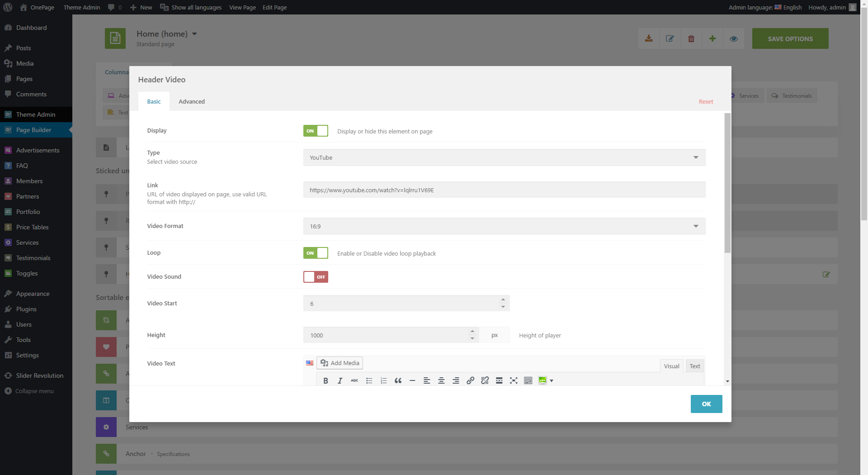Click the red trash delete icon

[691, 38]
